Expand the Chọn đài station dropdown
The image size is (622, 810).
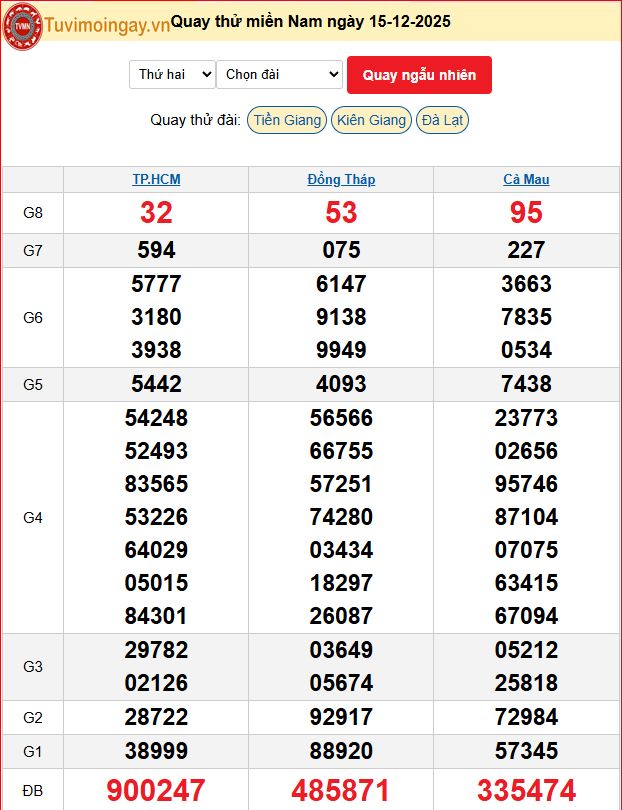279,75
